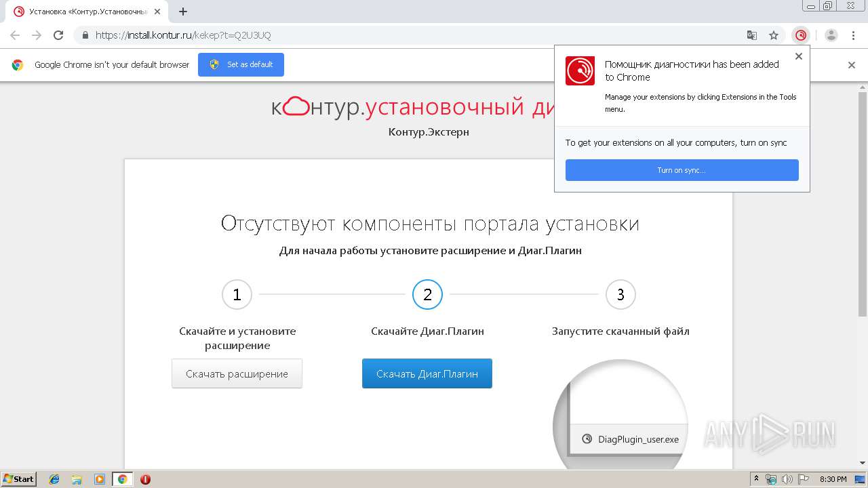Click the network tray icon
This screenshot has width=868, height=488.
coord(771,479)
